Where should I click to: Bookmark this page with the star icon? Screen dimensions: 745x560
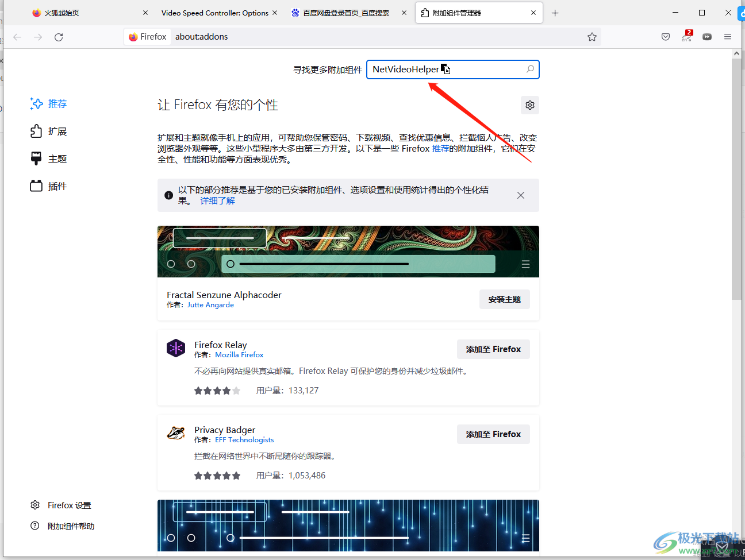(592, 37)
